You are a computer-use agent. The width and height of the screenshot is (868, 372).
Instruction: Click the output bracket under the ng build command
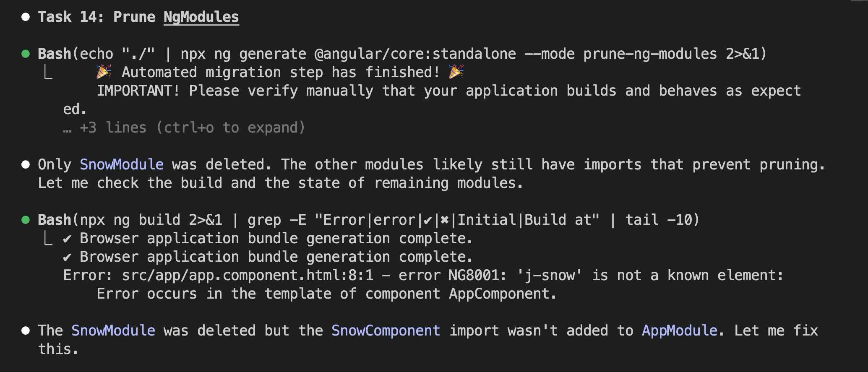(x=48, y=239)
